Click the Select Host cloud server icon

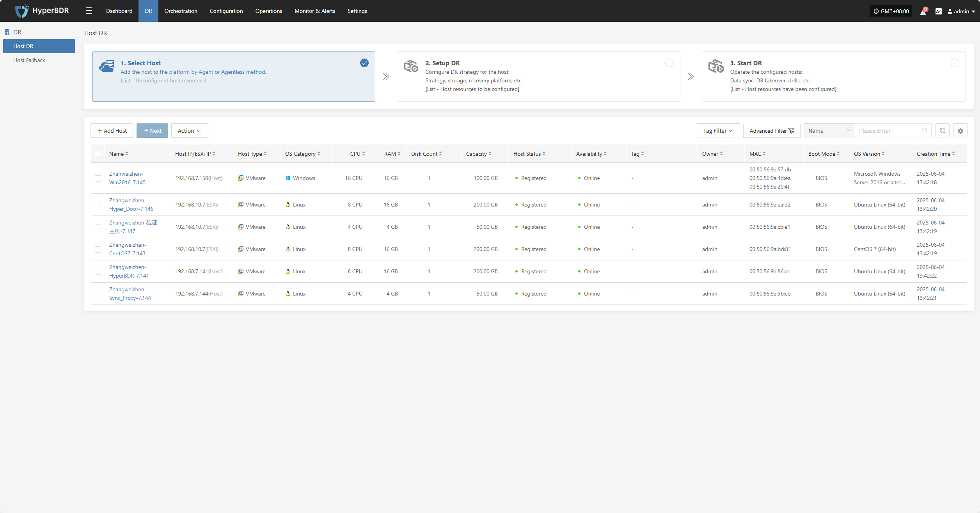click(107, 66)
